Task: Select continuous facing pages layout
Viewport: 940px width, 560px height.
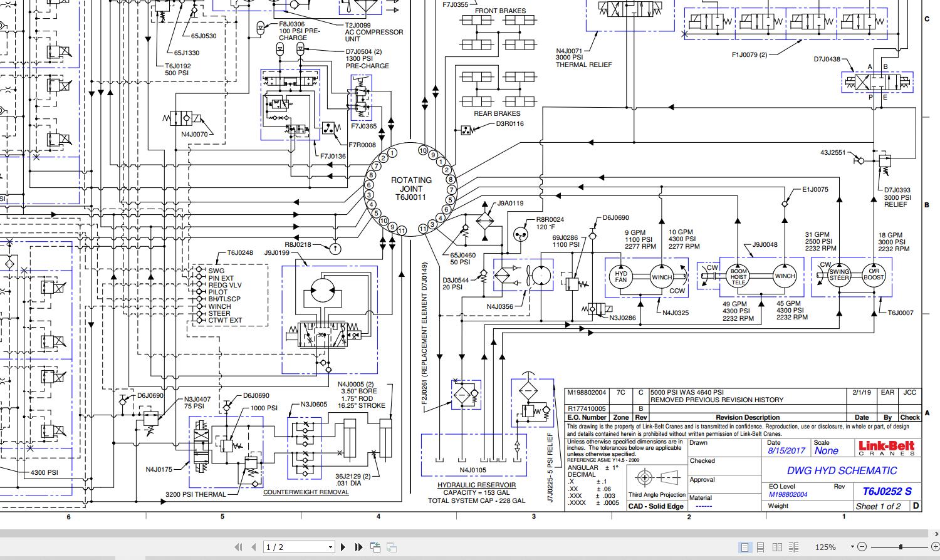Action: (793, 547)
